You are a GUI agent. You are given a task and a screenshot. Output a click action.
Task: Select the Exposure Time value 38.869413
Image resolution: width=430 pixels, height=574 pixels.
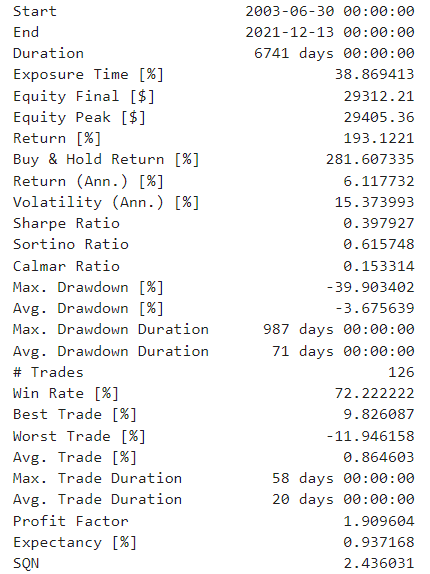click(374, 75)
